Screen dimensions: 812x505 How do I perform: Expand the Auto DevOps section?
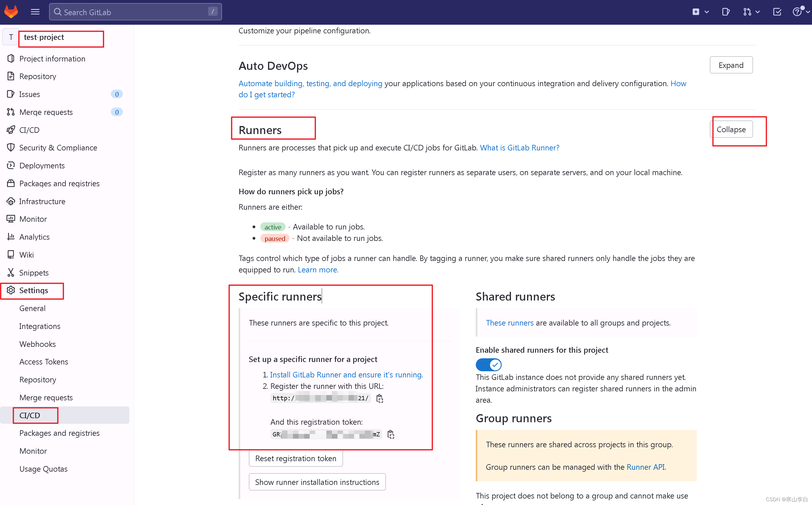(731, 65)
